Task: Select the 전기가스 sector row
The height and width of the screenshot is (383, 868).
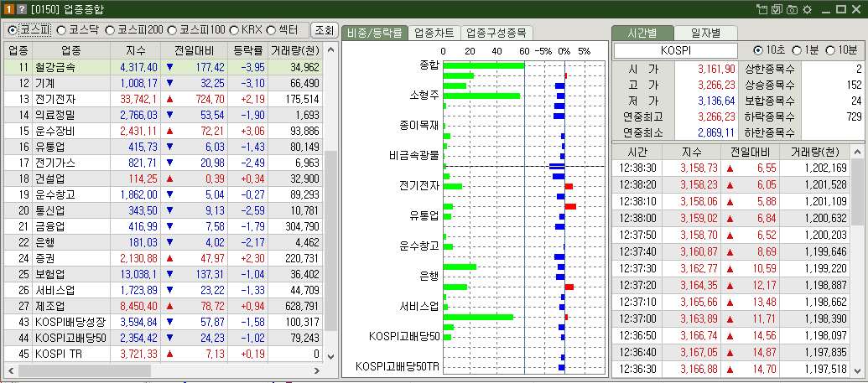Action: [x=164, y=163]
